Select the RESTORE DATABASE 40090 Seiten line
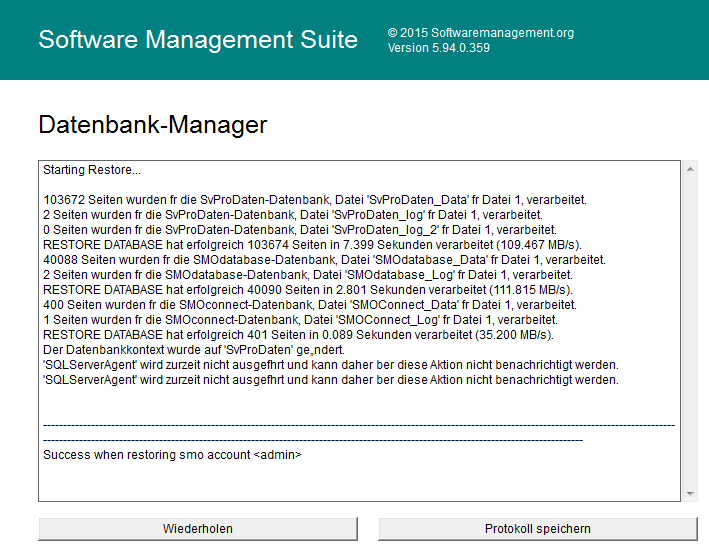709x551 pixels. coord(308,290)
